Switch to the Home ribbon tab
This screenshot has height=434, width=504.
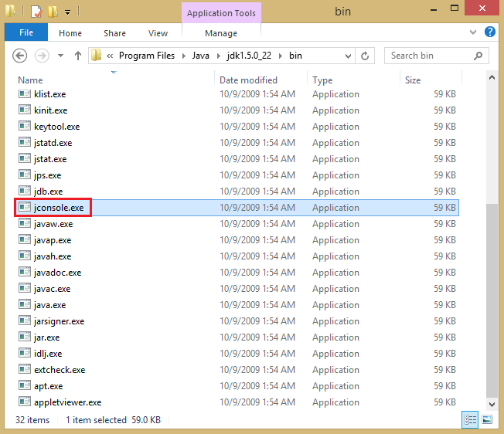(x=70, y=33)
